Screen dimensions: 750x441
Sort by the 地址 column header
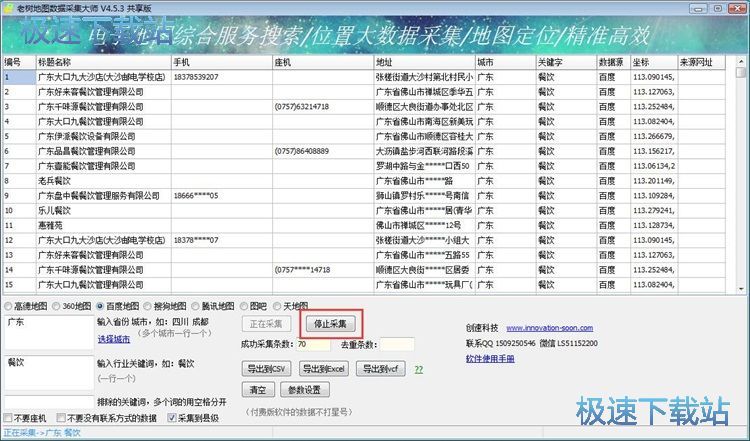coord(424,62)
